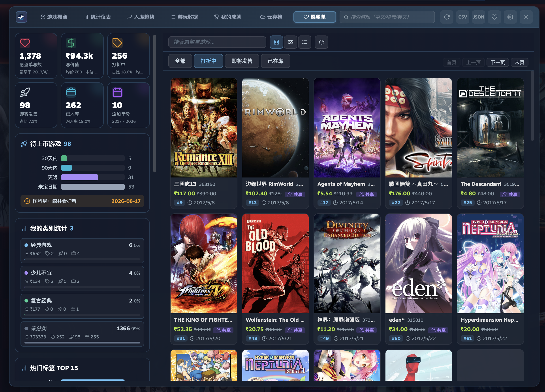
Task: Go to 下一页 of wishlist
Action: pyautogui.click(x=498, y=62)
